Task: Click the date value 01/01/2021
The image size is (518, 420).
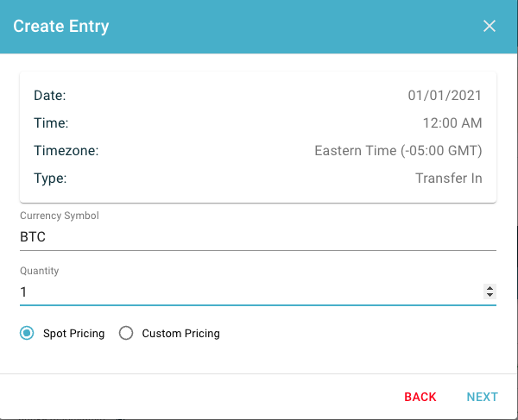Action: pyautogui.click(x=445, y=96)
